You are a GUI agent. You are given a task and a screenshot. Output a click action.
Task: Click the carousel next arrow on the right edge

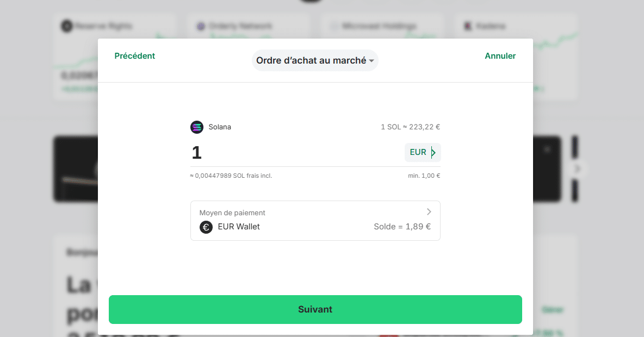[578, 168]
